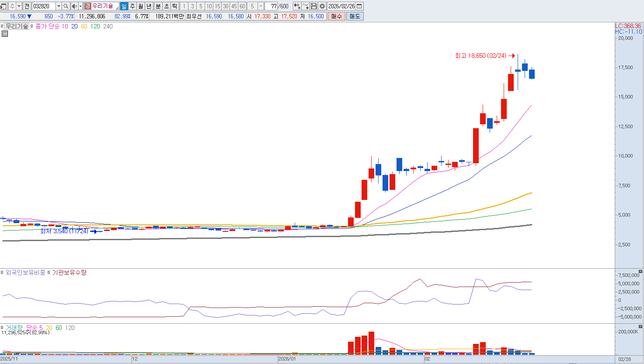Expand the interval dropdown next to 5
Viewport: 644px width, 364px height.
(261, 6)
